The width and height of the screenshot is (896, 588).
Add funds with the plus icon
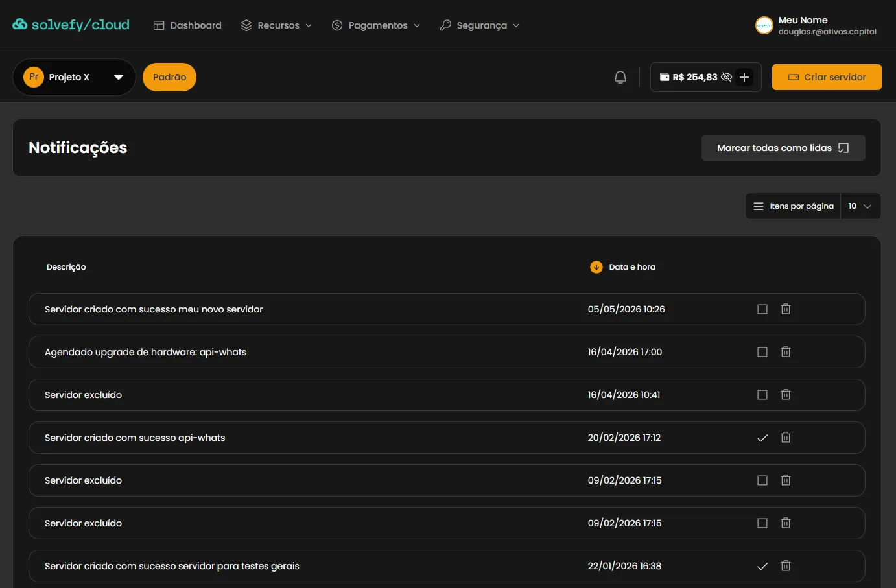click(744, 77)
